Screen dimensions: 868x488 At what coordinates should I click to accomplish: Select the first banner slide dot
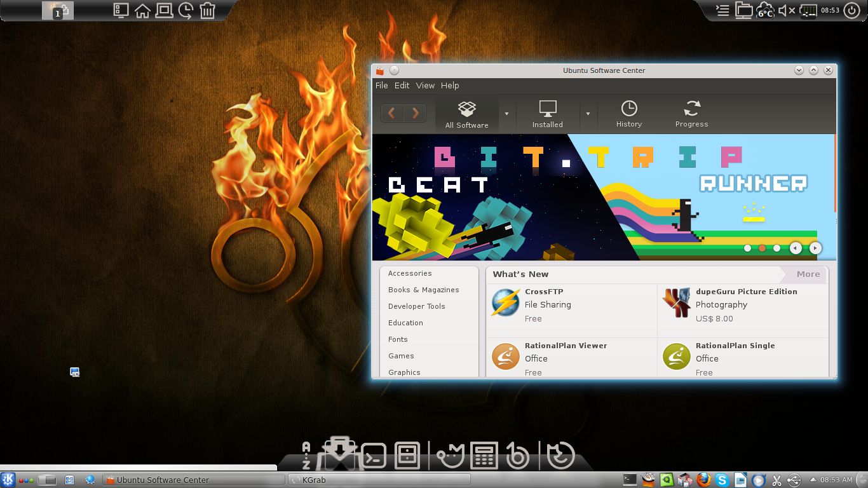coord(747,248)
